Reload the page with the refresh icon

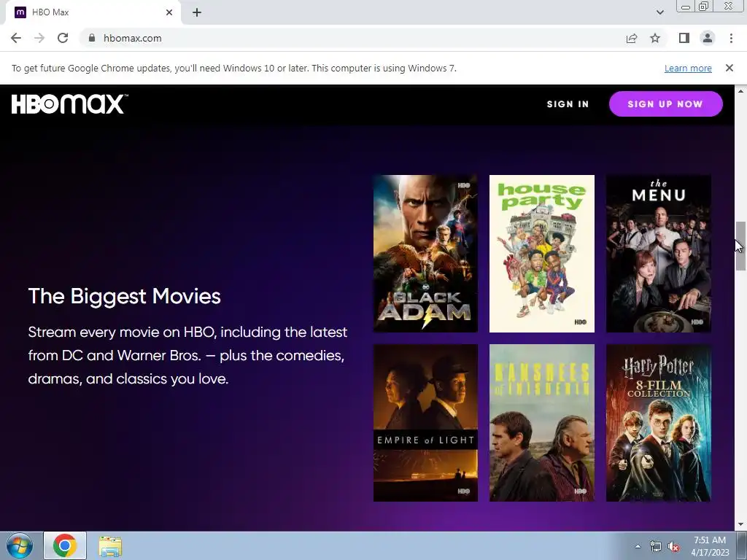click(x=63, y=38)
